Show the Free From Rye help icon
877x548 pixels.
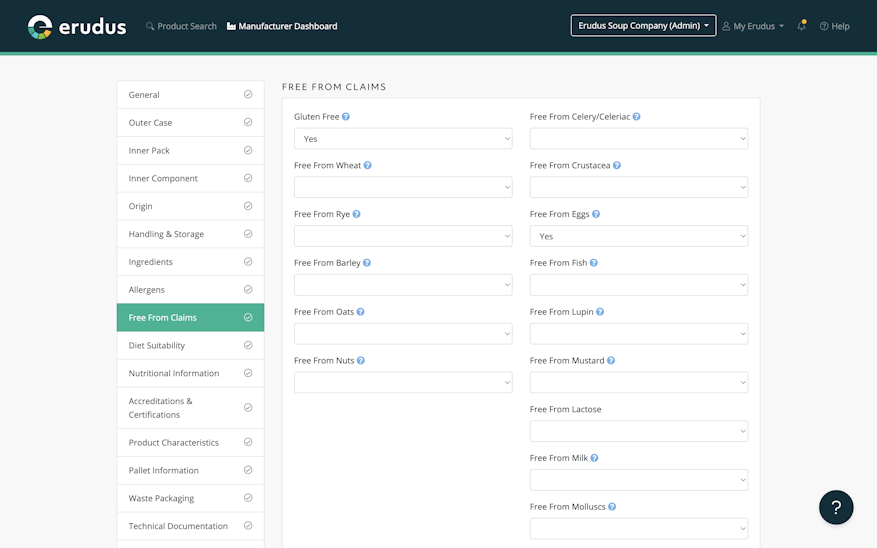(356, 214)
